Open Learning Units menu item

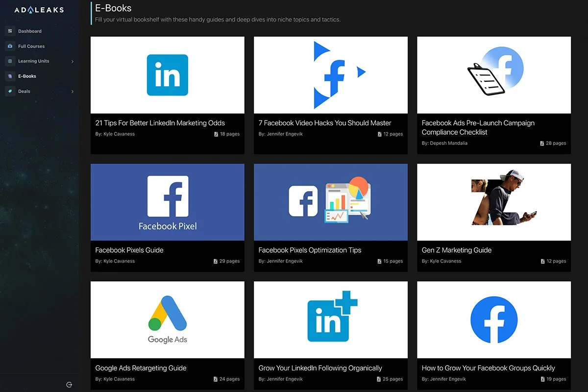[34, 61]
